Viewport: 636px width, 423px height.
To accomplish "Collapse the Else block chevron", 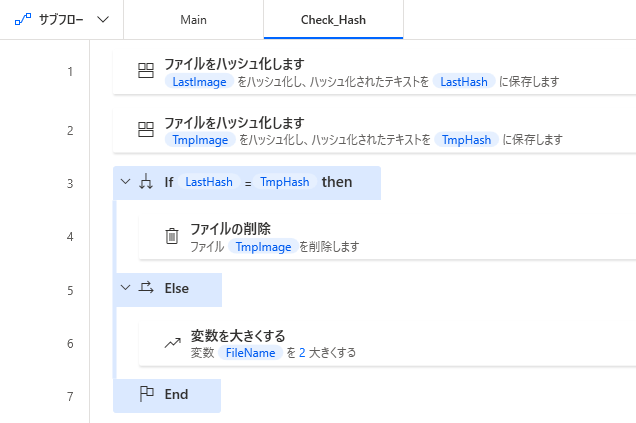I will (x=125, y=288).
